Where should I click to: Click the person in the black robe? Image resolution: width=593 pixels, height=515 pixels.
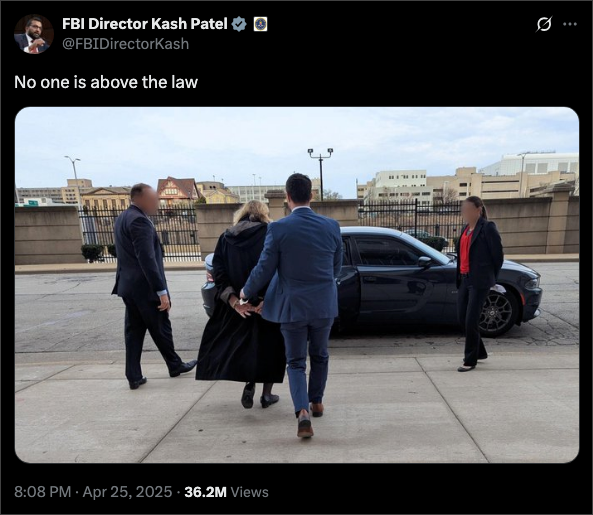pos(242,302)
